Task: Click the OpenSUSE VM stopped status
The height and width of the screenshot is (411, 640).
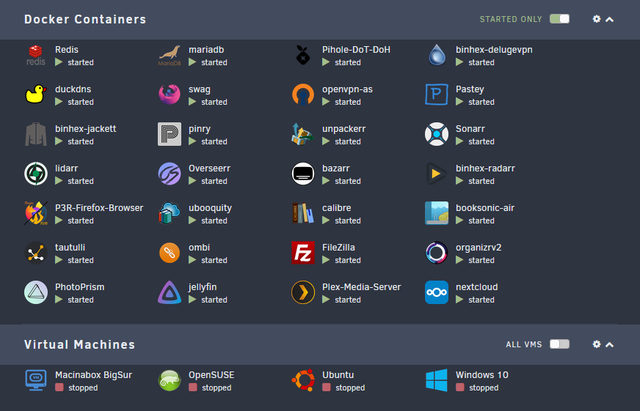Action: 210,388
